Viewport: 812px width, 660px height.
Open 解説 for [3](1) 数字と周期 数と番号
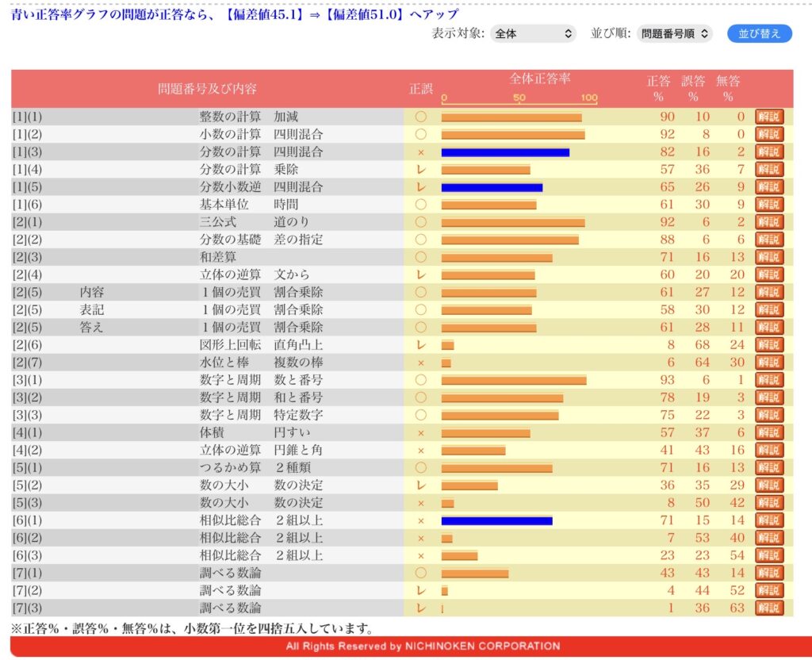(x=768, y=380)
